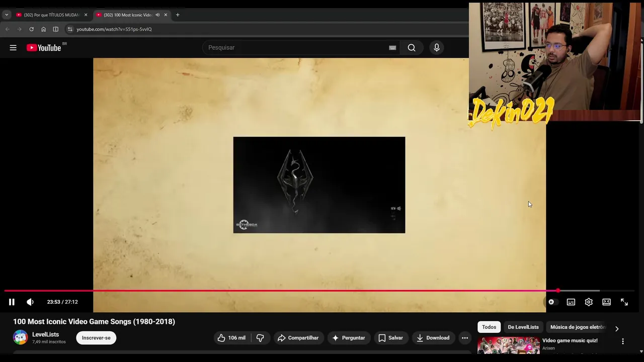644x362 pixels.
Task: Click the 23:53 / 27:12 time display
Action: (x=62, y=302)
